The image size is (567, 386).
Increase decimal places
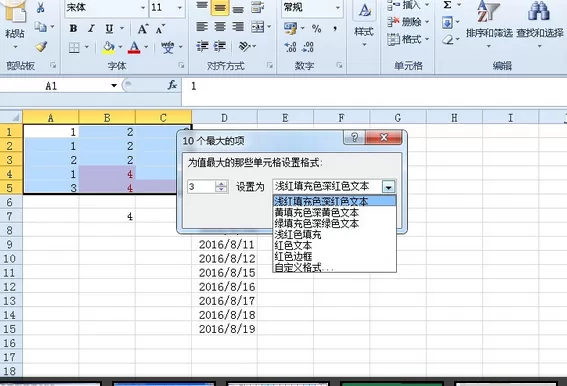[x=290, y=47]
